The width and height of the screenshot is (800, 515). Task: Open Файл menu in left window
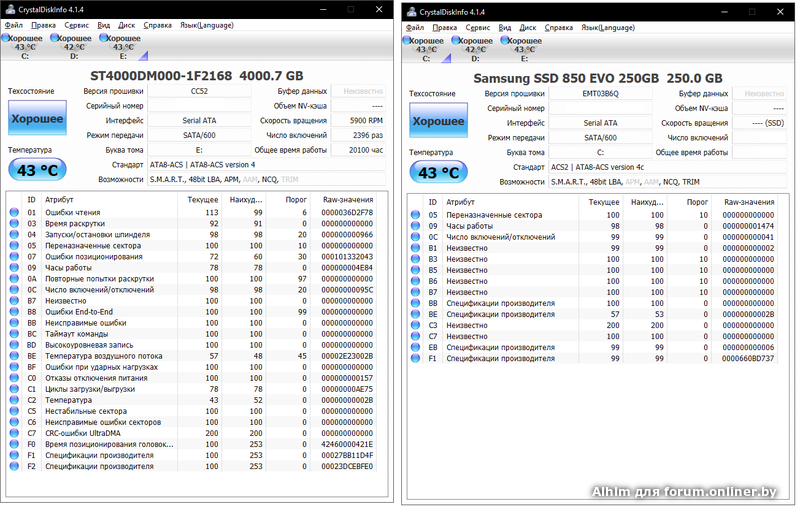coord(14,25)
